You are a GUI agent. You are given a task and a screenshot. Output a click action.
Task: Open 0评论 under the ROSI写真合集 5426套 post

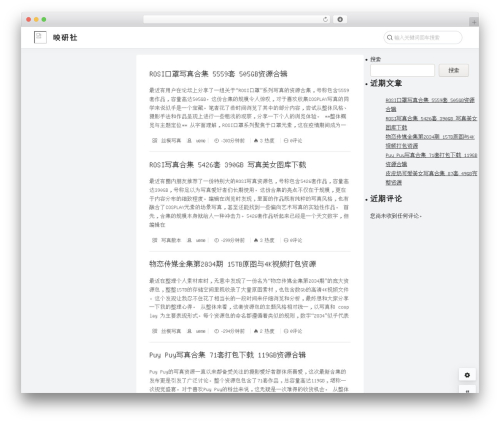[x=296, y=240]
